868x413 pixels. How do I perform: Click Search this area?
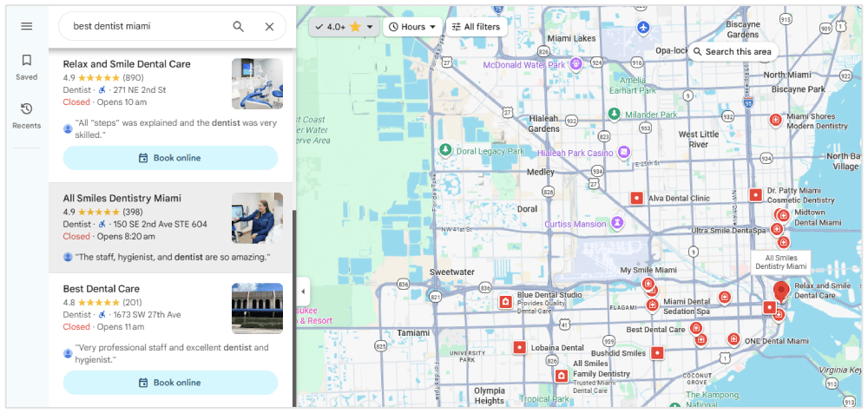point(733,51)
